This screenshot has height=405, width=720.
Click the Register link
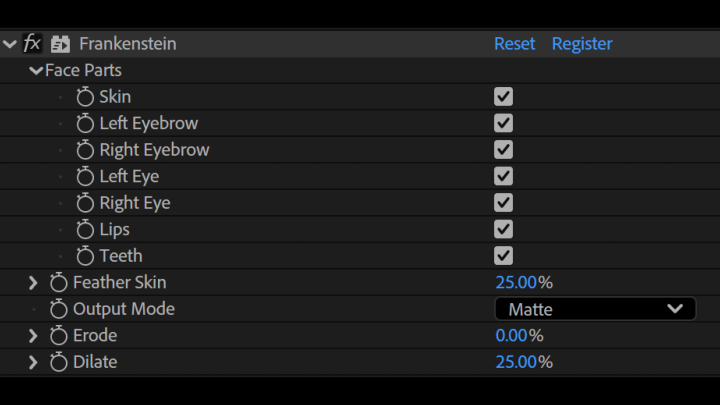pos(582,44)
